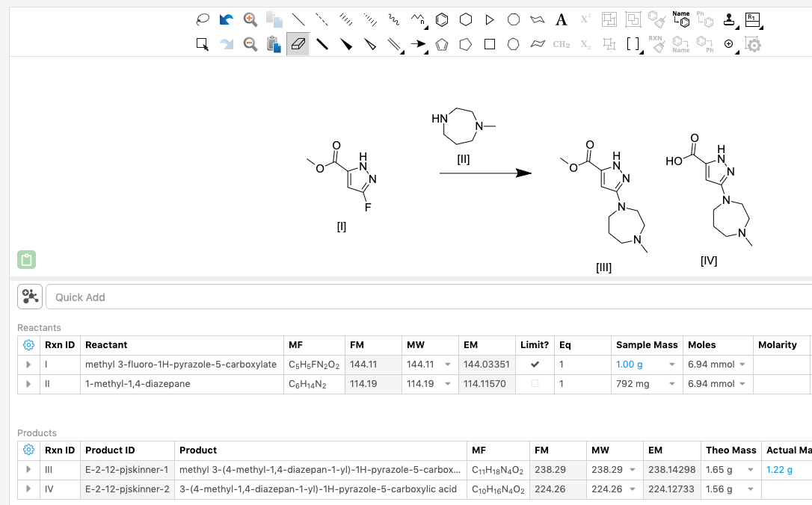Viewport: 812px width, 505px height.
Task: Expand product row III details
Action: [x=28, y=470]
